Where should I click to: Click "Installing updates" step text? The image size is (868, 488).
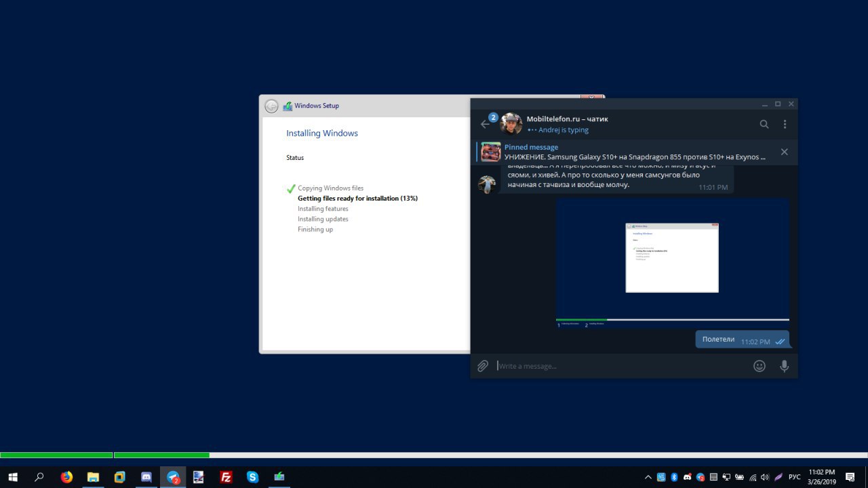pyautogui.click(x=323, y=219)
